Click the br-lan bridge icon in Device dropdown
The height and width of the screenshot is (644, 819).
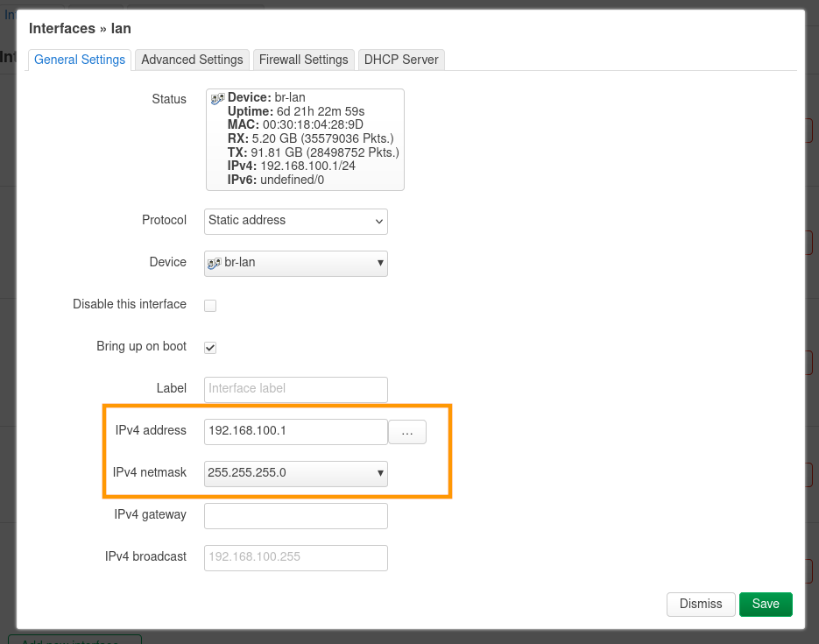215,263
